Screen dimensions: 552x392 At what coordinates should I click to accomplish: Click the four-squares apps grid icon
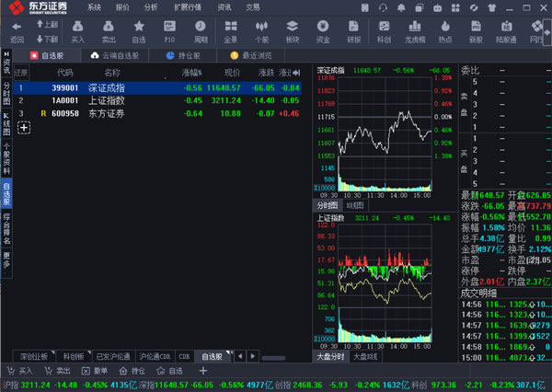point(455,7)
